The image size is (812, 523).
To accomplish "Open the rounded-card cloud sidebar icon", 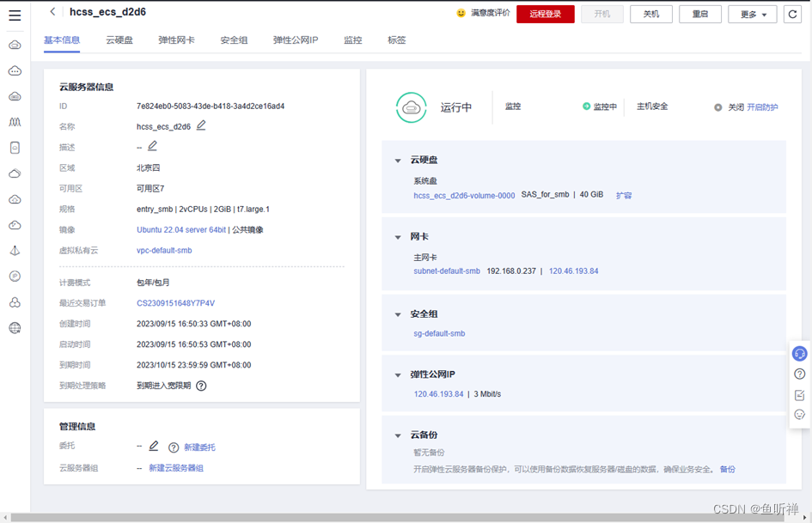I will point(15,148).
